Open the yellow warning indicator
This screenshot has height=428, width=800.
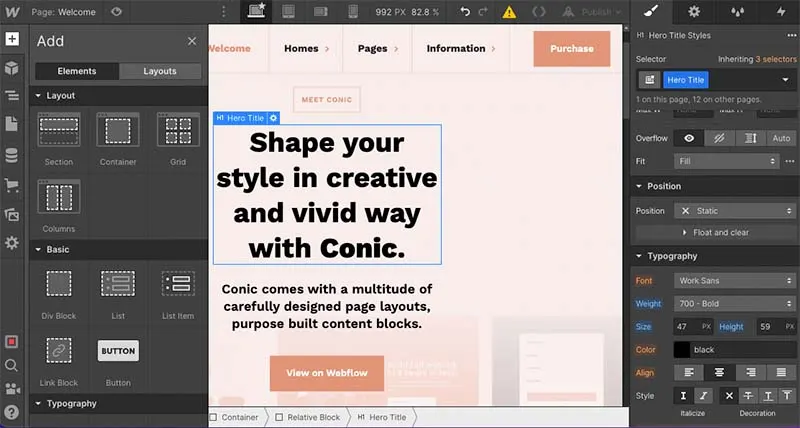(x=509, y=12)
